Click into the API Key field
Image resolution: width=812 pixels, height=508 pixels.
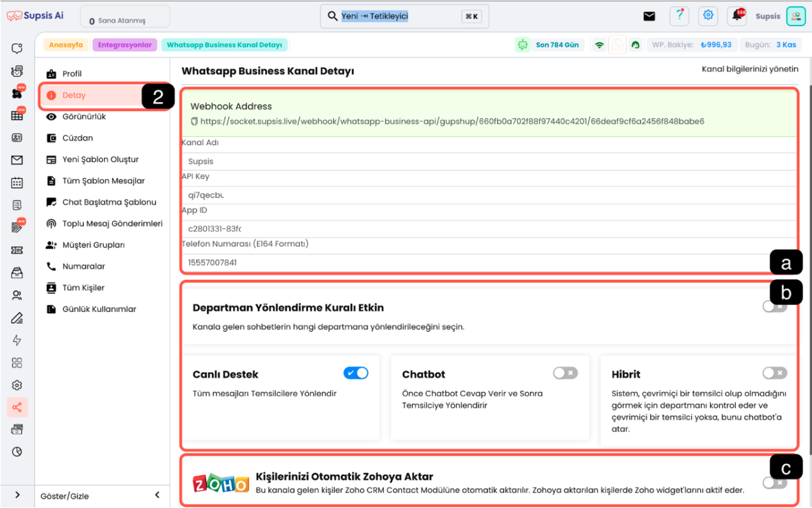pos(489,195)
